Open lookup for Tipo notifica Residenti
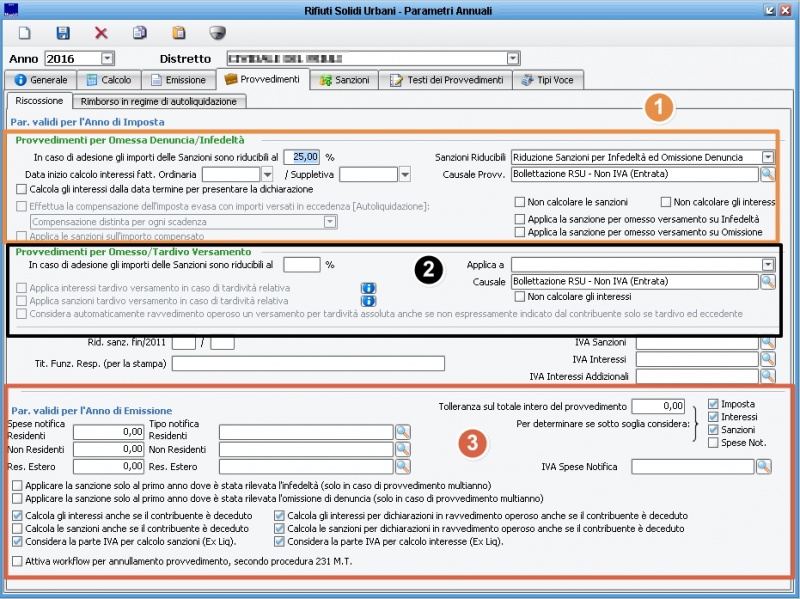This screenshot has height=599, width=800. [x=403, y=432]
